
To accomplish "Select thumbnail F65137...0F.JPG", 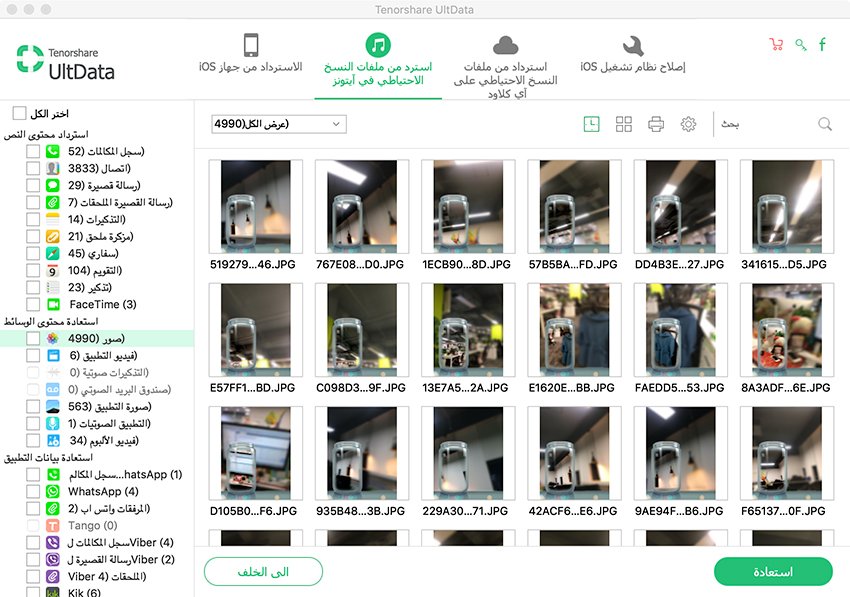I will pos(787,453).
